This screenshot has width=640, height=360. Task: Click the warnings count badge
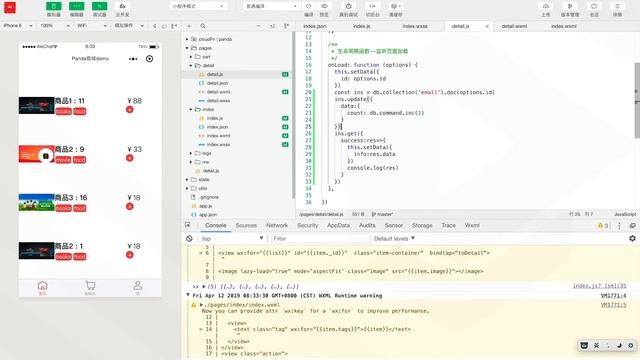[x=603, y=225]
